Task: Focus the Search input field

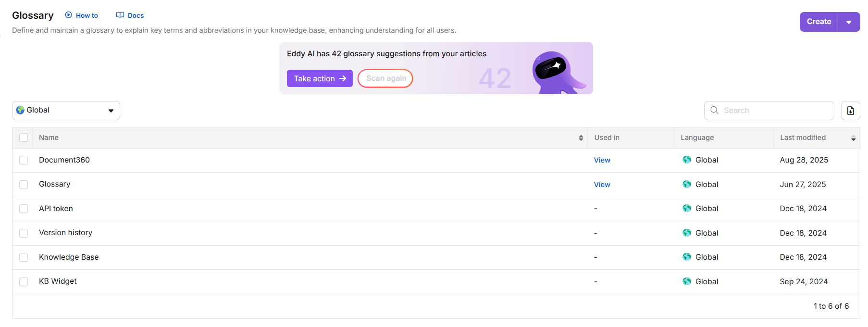Action: 769,111
